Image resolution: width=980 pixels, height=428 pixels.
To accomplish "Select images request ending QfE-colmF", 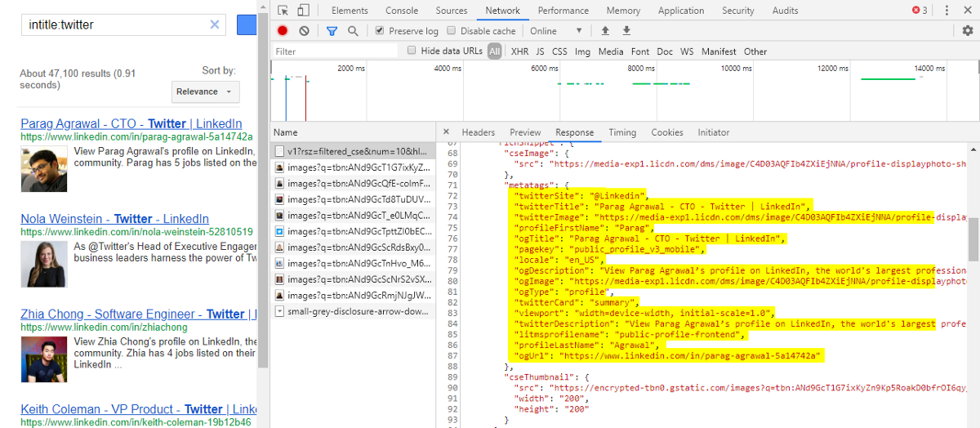I will click(x=353, y=184).
